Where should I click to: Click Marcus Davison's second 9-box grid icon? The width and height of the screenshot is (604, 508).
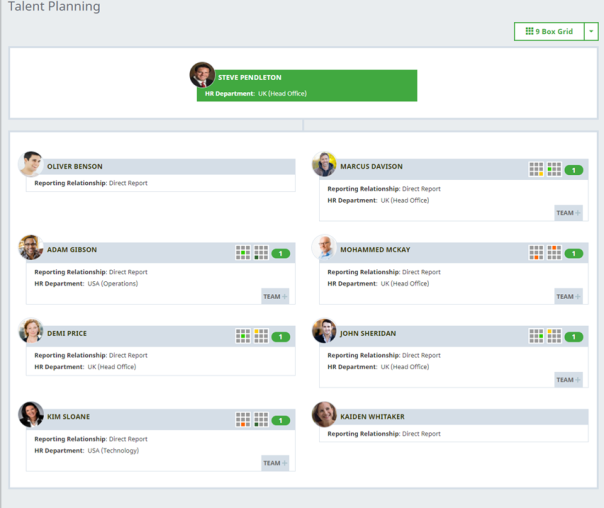coord(554,170)
